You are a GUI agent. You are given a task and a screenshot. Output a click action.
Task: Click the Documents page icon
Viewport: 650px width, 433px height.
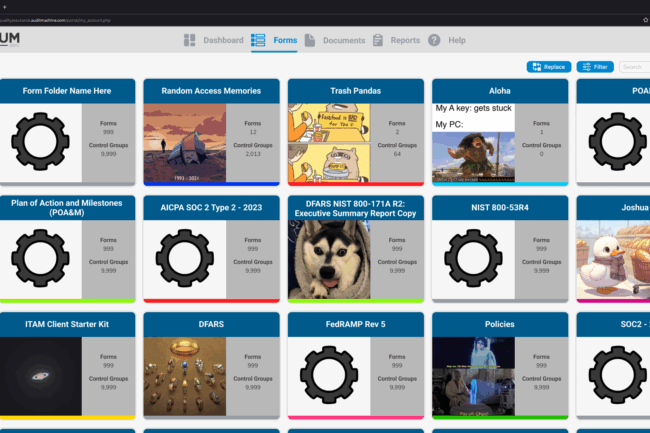tap(311, 40)
